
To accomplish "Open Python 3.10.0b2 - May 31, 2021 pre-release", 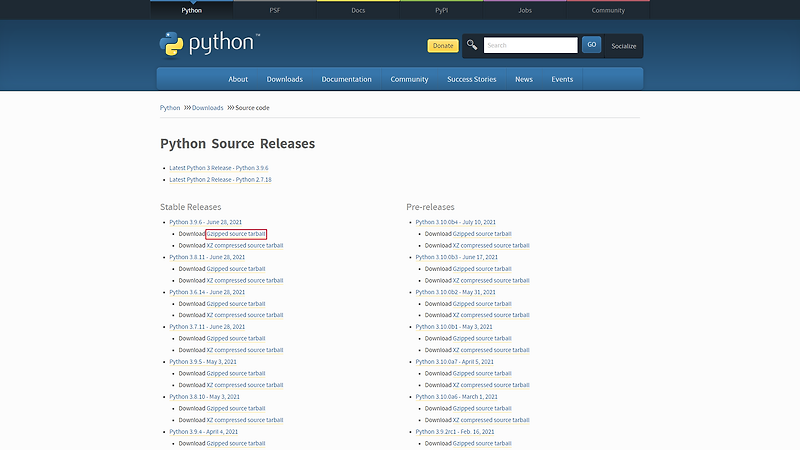I will [x=456, y=292].
